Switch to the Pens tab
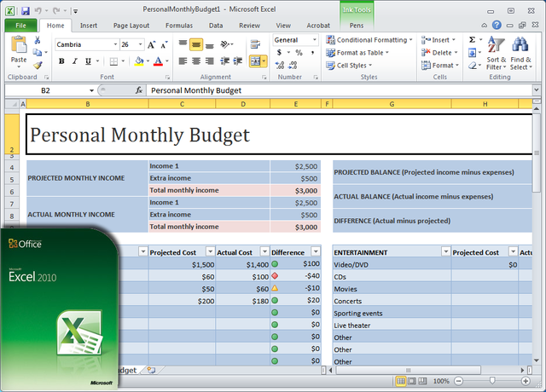 coord(357,26)
